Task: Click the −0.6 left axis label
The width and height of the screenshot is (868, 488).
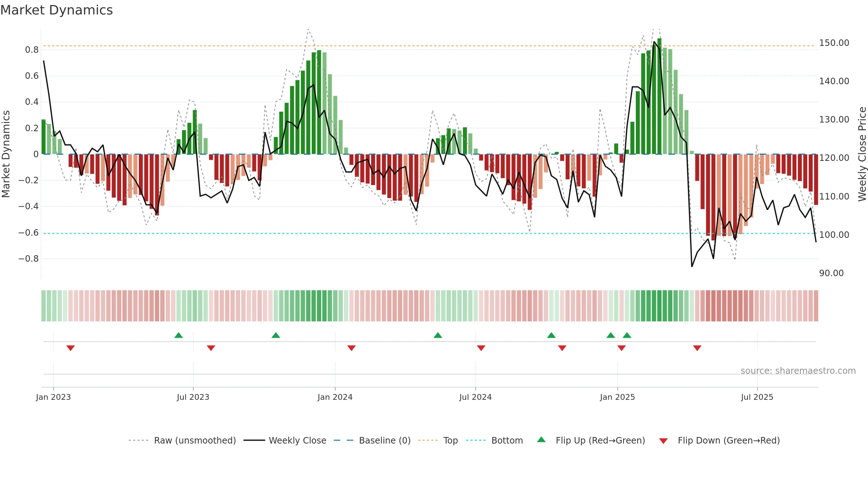Action: 29,232
